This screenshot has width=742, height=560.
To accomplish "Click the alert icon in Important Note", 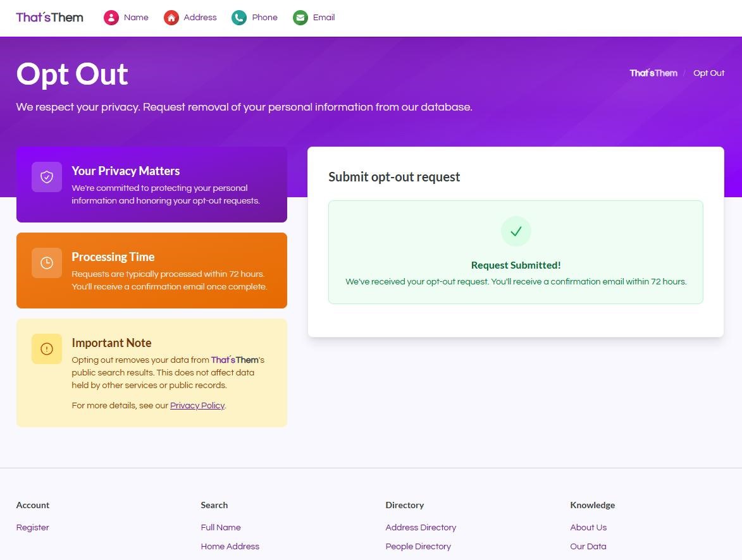I will 47,349.
